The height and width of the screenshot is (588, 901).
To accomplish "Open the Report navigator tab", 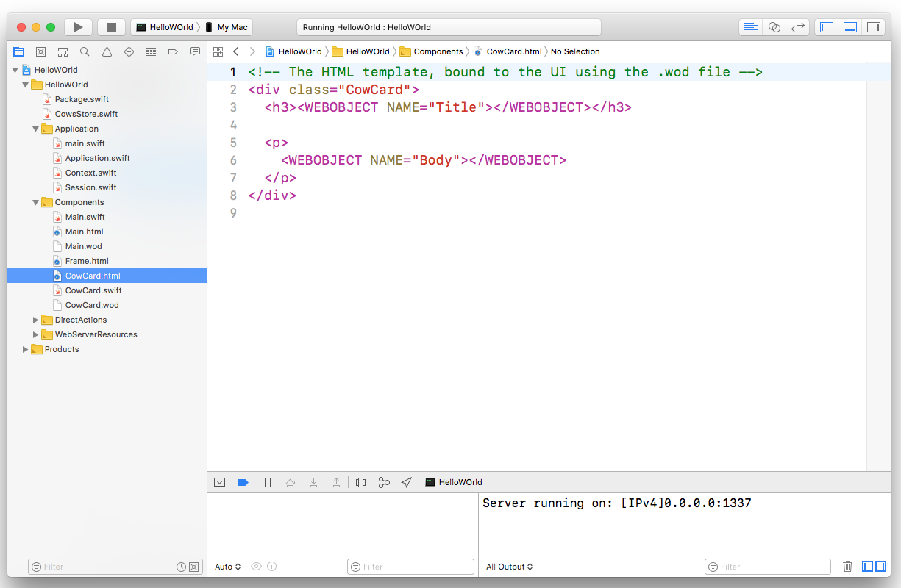I will [196, 51].
